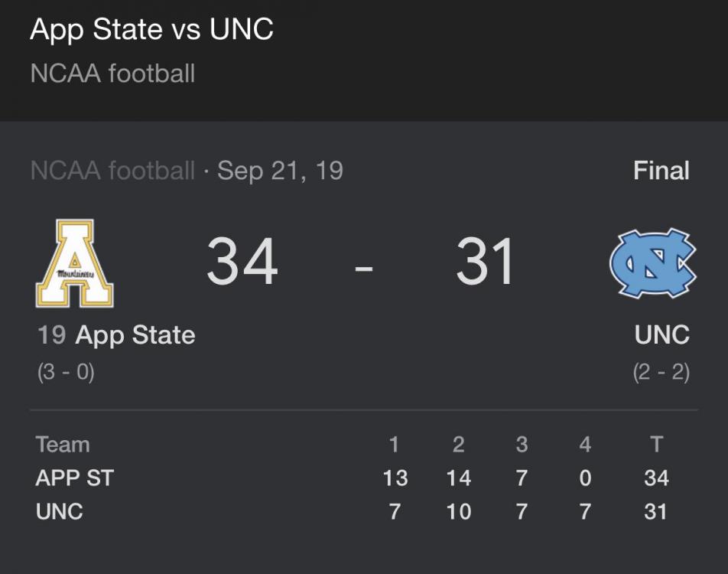Select the UNC row in box score
The image size is (728, 574).
click(59, 511)
